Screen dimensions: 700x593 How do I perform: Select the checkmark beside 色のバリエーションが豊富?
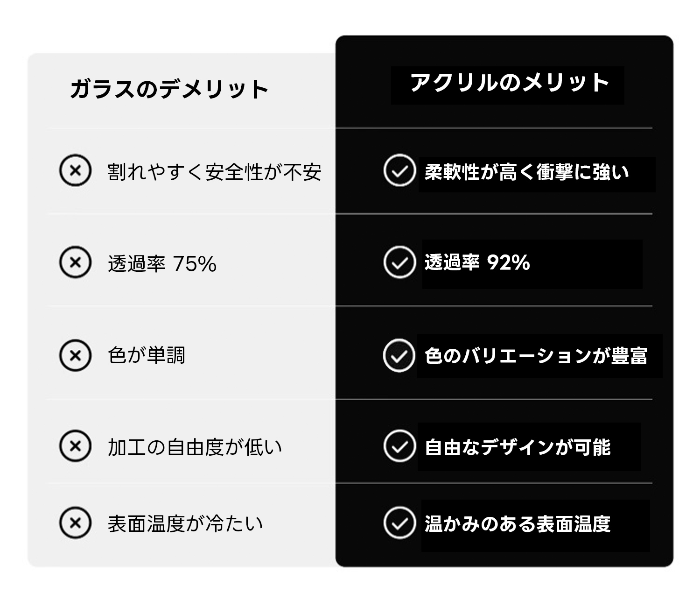pyautogui.click(x=399, y=355)
